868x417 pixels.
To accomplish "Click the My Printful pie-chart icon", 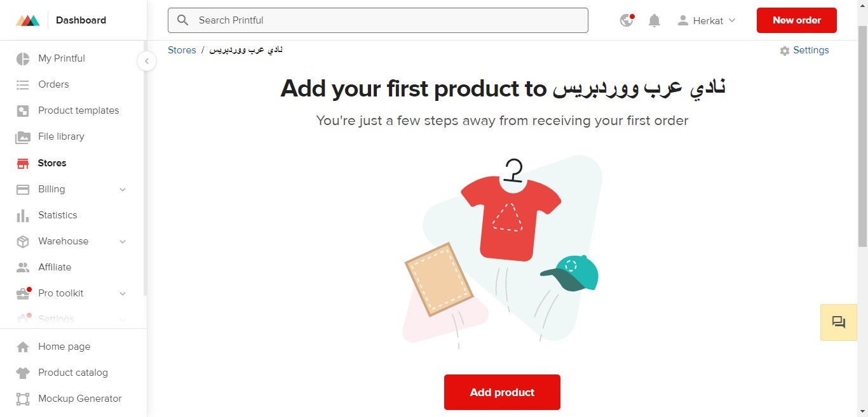I will point(23,58).
